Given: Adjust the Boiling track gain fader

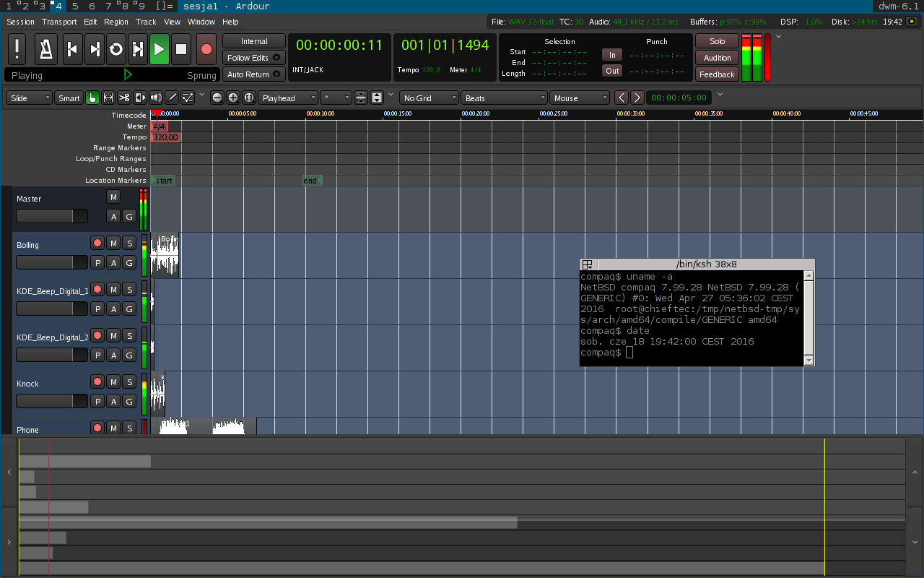Looking at the screenshot, I should (52, 262).
